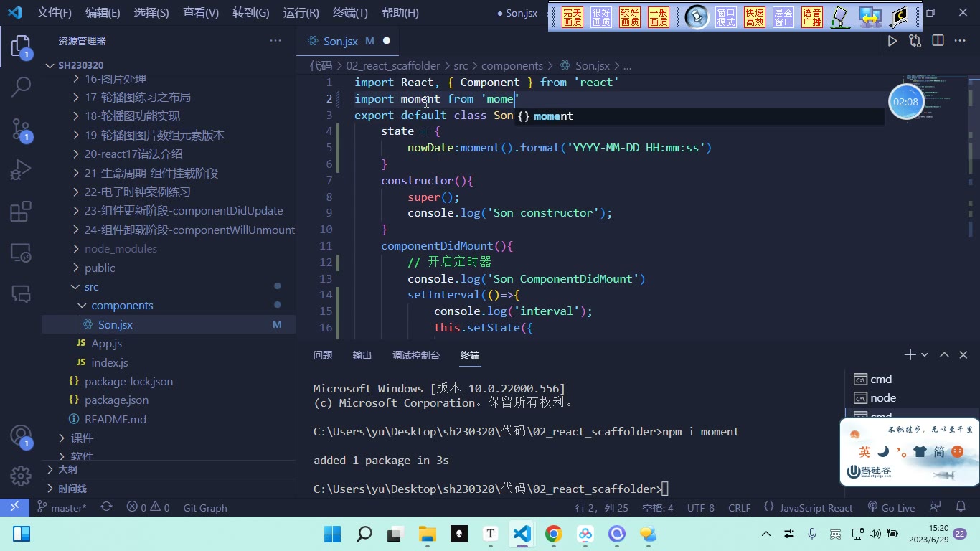Open the Manage settings gear
Image resolution: width=980 pixels, height=551 pixels.
coord(21,475)
